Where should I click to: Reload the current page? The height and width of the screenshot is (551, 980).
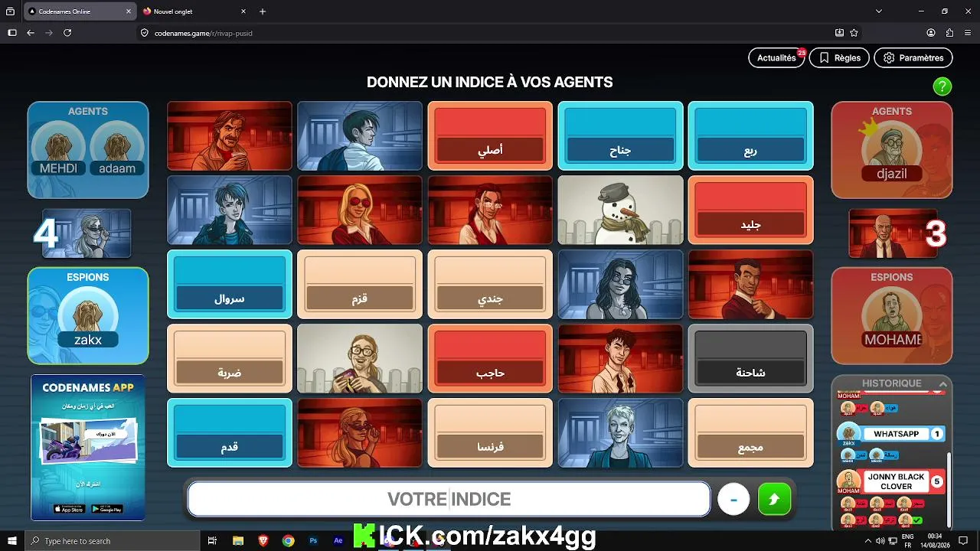[67, 33]
